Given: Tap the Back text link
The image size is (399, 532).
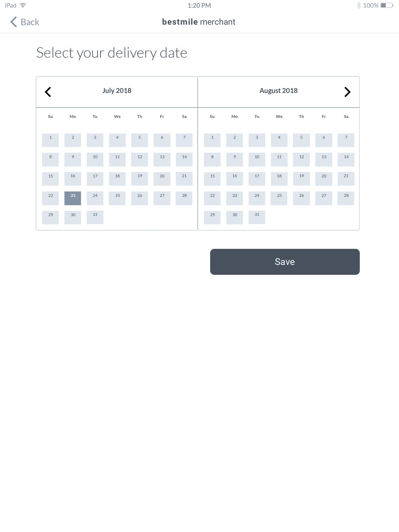Looking at the screenshot, I should [x=30, y=22].
